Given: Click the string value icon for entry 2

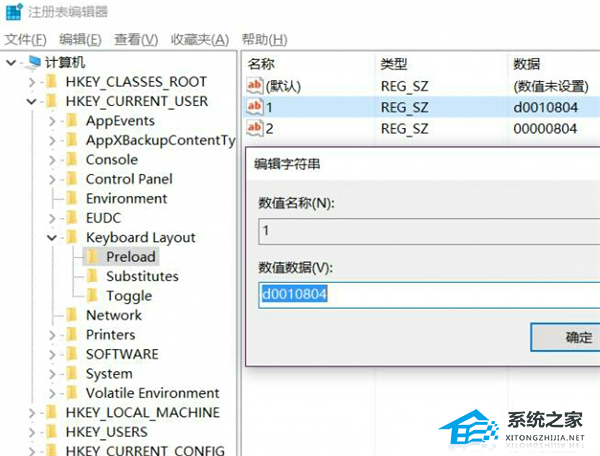Looking at the screenshot, I should point(254,128).
